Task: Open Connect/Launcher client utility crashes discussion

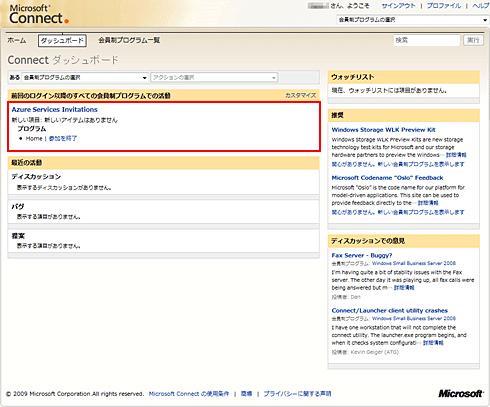Action: tap(390, 311)
